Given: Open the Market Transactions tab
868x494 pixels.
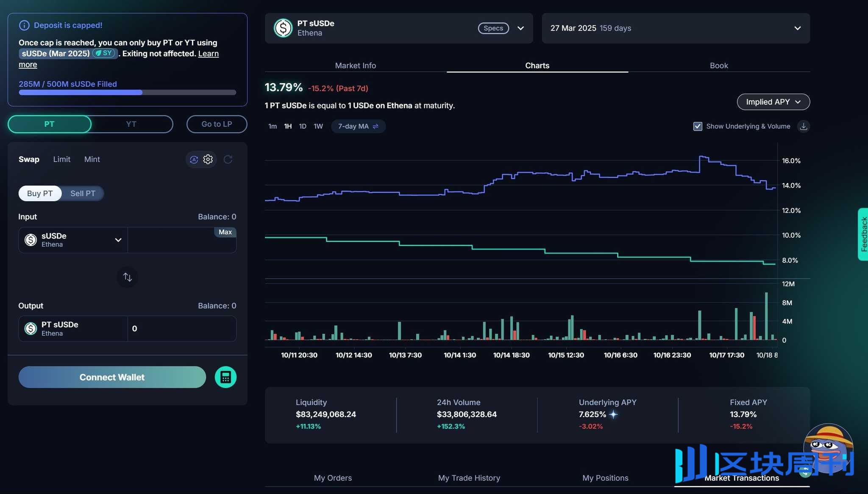Looking at the screenshot, I should point(742,478).
